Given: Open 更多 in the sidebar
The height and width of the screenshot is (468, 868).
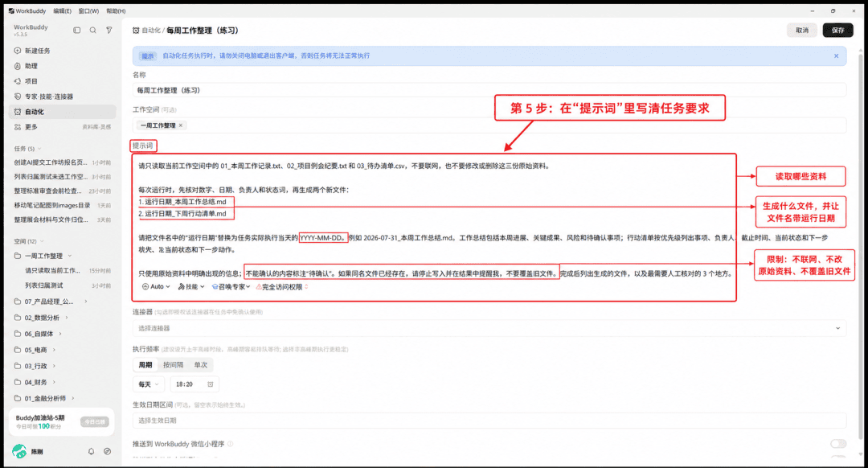Looking at the screenshot, I should (31, 127).
